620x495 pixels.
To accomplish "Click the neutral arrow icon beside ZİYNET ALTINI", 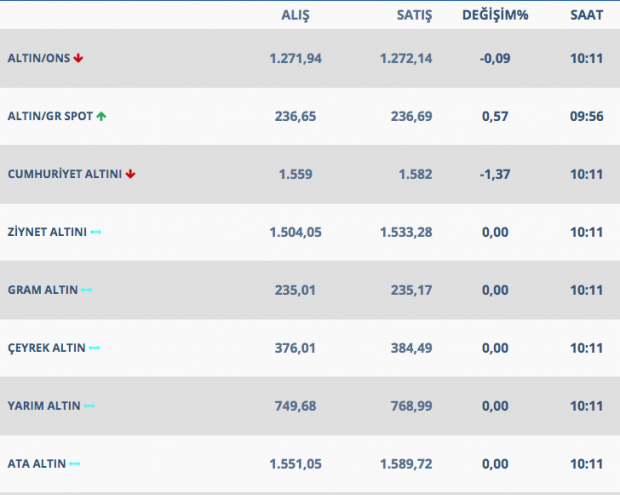I will pos(96,232).
